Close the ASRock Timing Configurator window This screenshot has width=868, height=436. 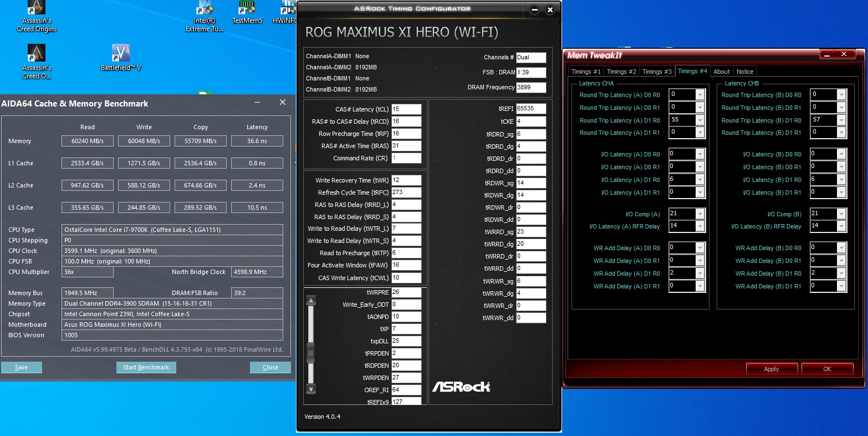[550, 10]
